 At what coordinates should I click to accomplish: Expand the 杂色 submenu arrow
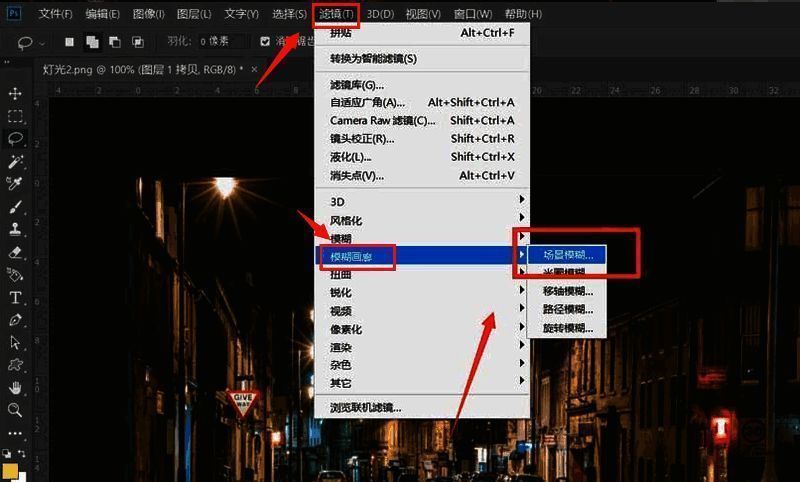click(521, 363)
